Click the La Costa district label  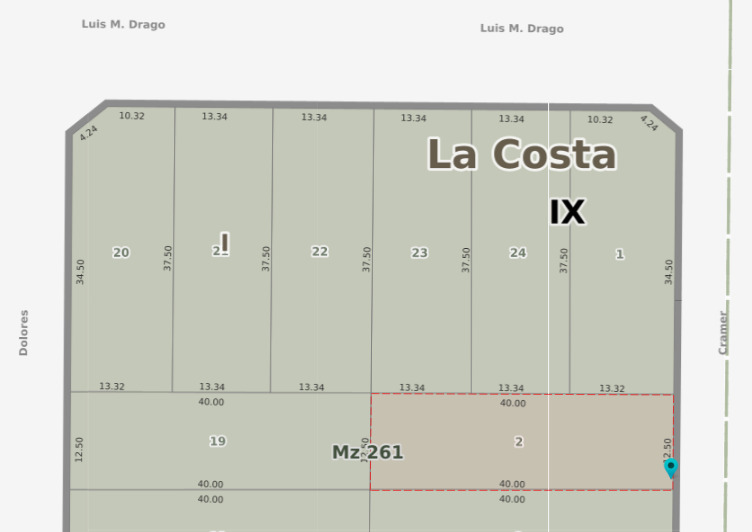coord(521,155)
